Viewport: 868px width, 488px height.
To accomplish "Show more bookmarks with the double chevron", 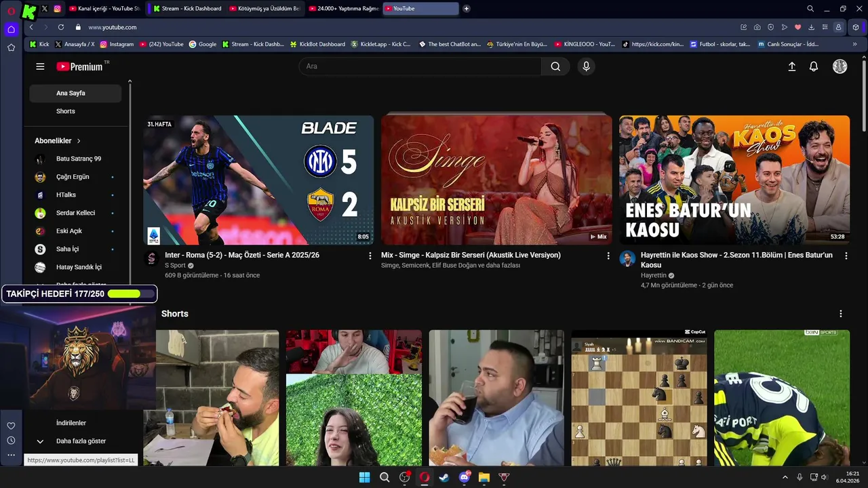I will [854, 44].
